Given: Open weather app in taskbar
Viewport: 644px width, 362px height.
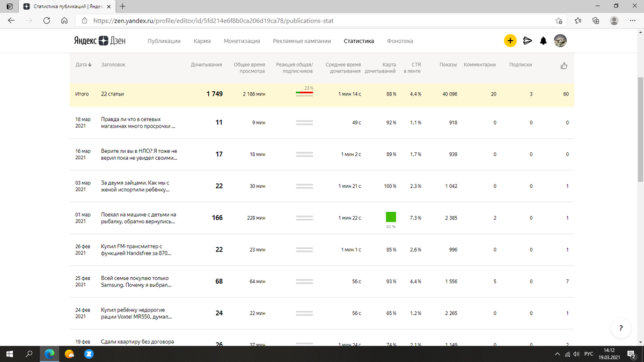Looking at the screenshot, I should [x=69, y=354].
